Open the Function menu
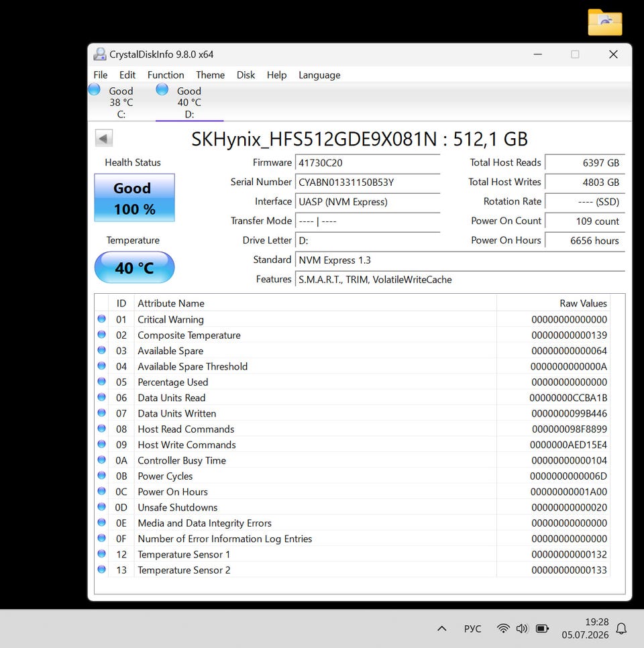This screenshot has width=644, height=648. click(x=166, y=75)
